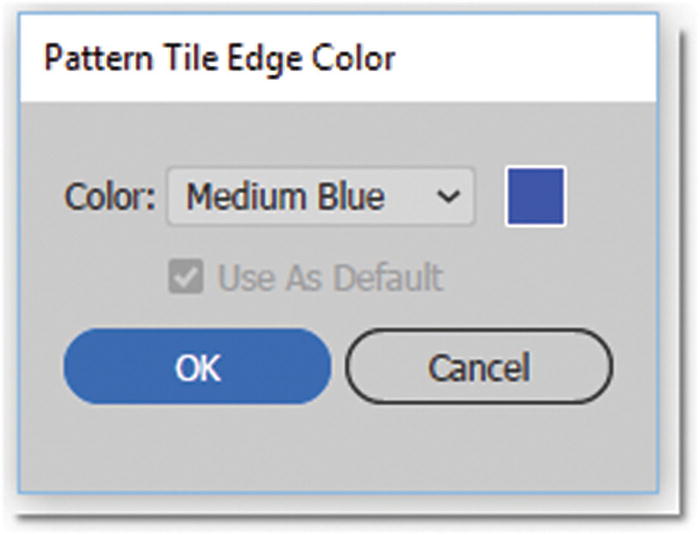Click the dropdown chevron arrow beside Medium Blue
Screen dimensions: 700x535
pos(449,196)
